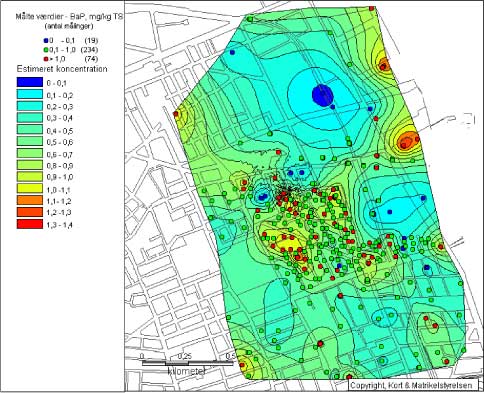Click the red dot icon for > 1,0 measurements
484x393 pixels.
(46, 59)
